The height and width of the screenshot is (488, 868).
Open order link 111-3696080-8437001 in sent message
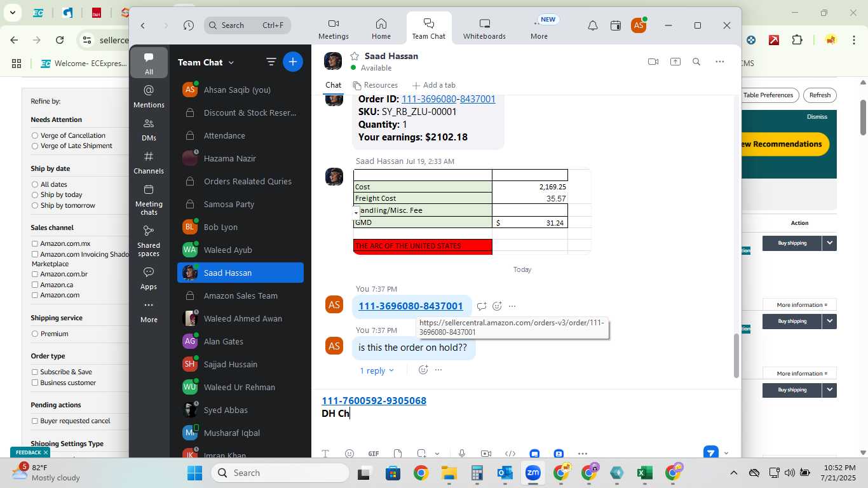pos(410,306)
